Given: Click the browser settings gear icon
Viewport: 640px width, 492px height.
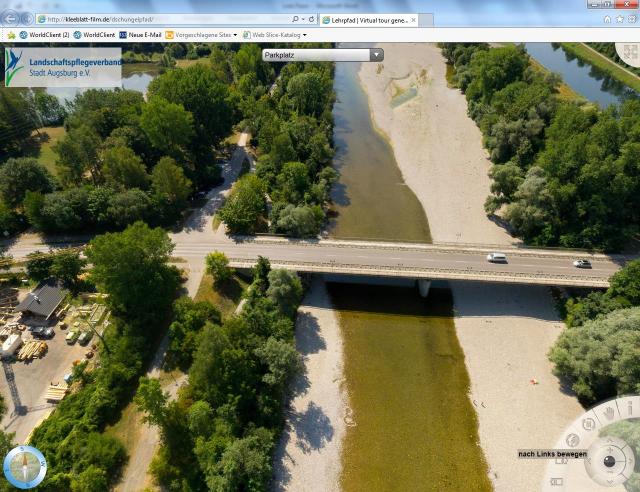Looking at the screenshot, I should [x=632, y=19].
